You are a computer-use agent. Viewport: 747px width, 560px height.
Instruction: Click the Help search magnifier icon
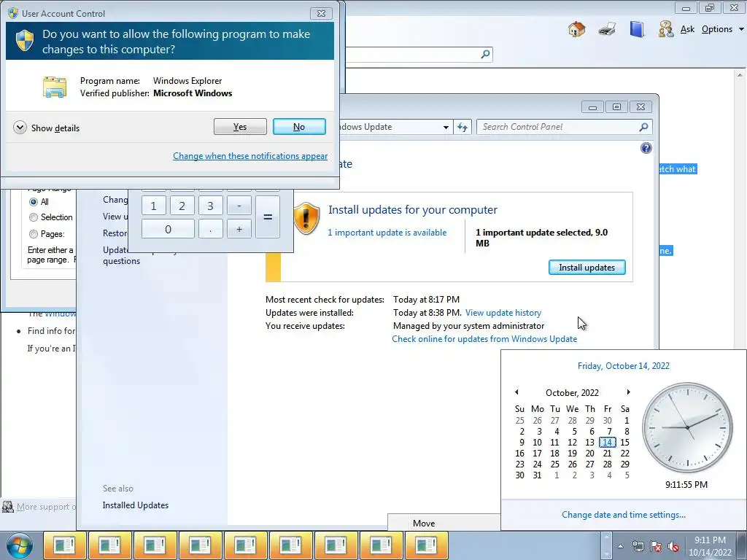coord(485,54)
